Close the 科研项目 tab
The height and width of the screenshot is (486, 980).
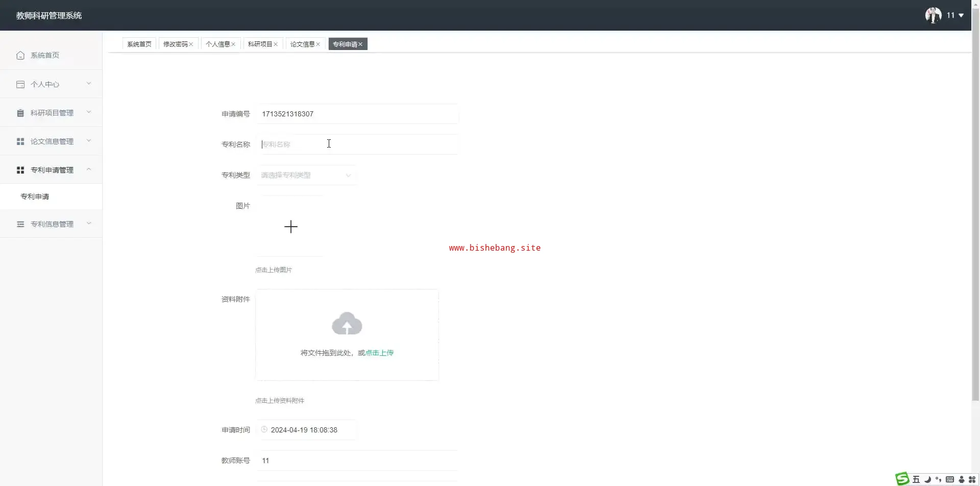[x=276, y=44]
